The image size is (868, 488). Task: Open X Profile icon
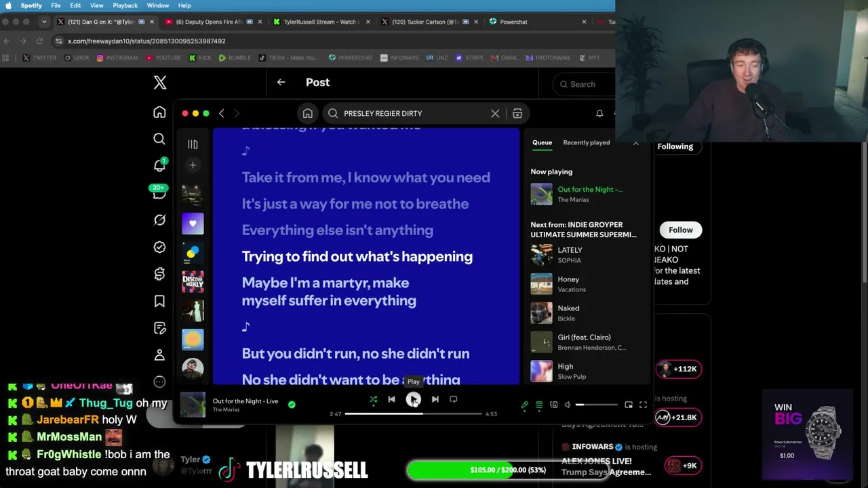click(159, 355)
